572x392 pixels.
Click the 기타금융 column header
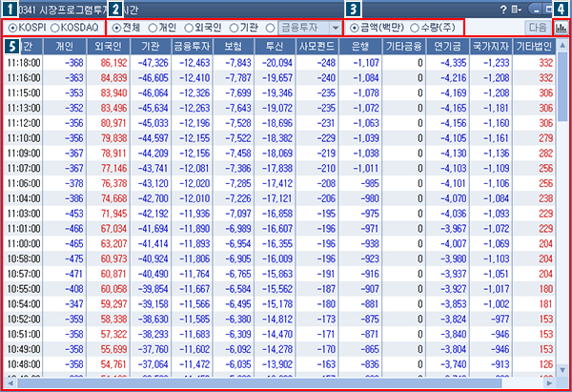(x=403, y=46)
